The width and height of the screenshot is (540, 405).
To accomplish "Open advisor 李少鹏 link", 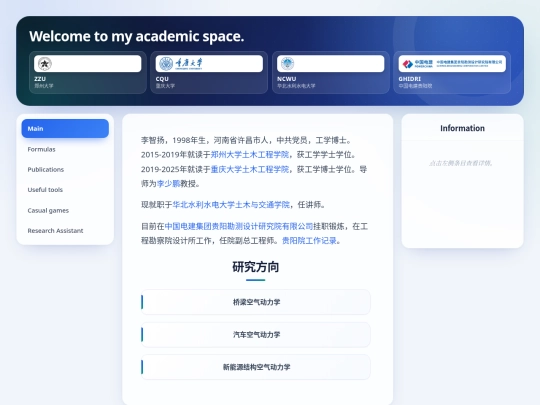I will [168, 184].
